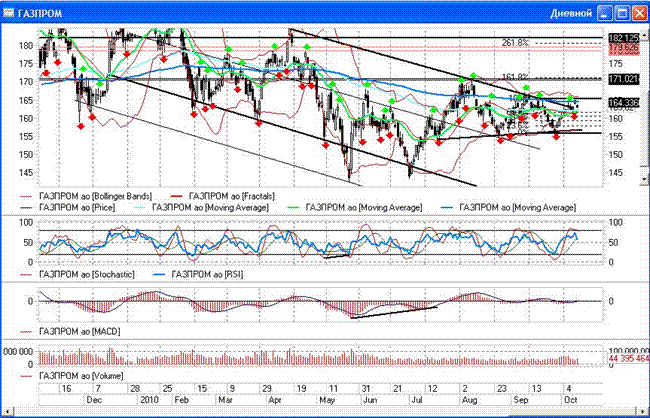The height and width of the screenshot is (418, 650).
Task: Click the May month label on time axis
Action: pyautogui.click(x=327, y=400)
